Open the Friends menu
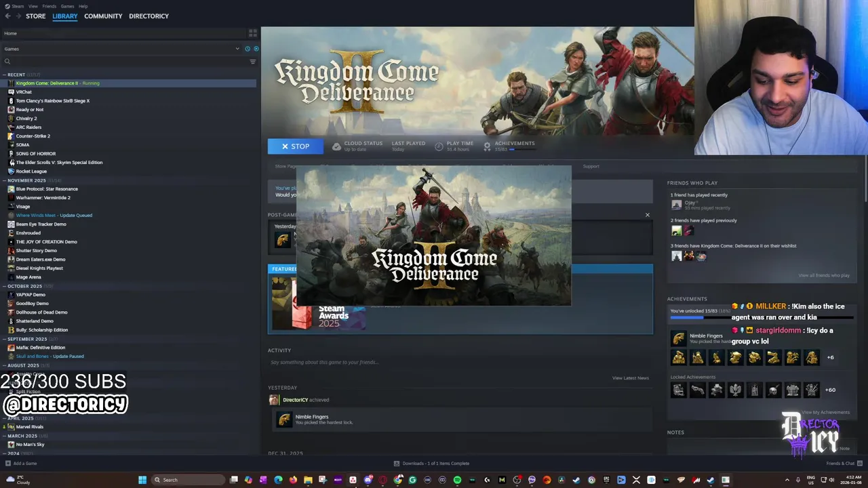This screenshot has width=868, height=488. click(50, 6)
